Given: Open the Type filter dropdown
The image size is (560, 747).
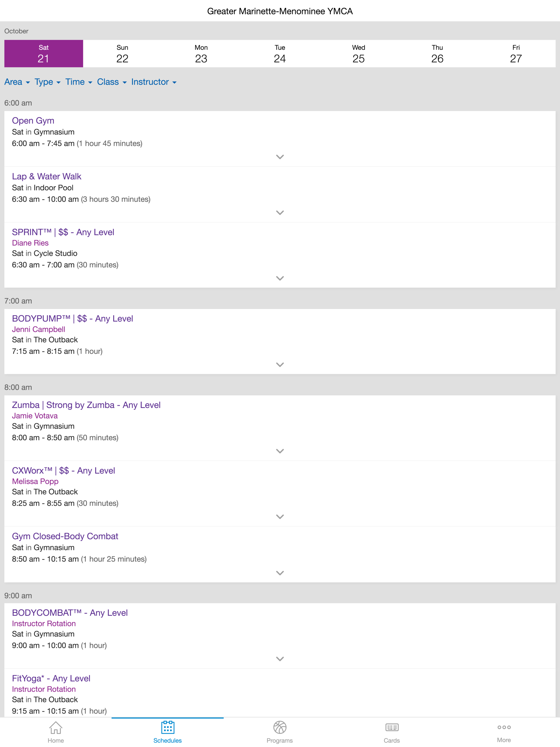Looking at the screenshot, I should 48,82.
